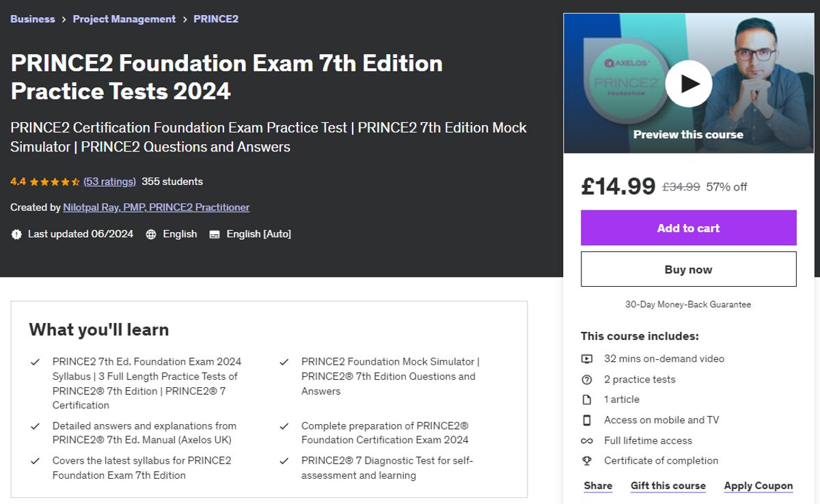Click Apply Coupon
820x504 pixels.
click(758, 486)
